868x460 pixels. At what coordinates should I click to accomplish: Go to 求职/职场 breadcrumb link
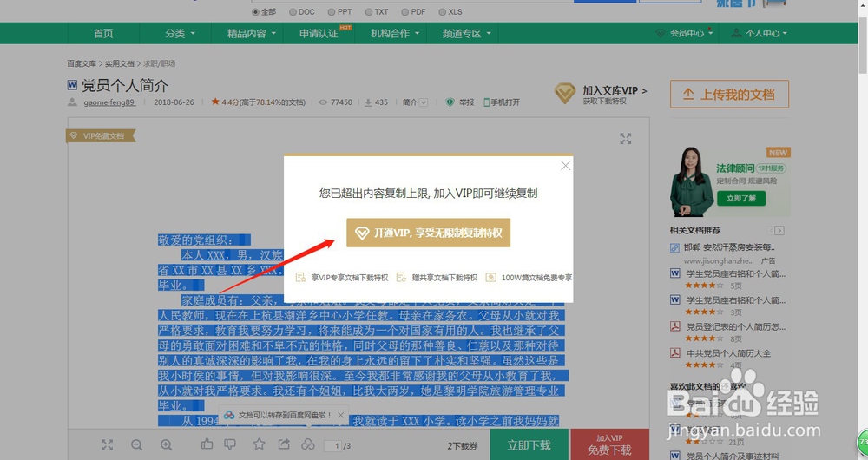click(159, 63)
